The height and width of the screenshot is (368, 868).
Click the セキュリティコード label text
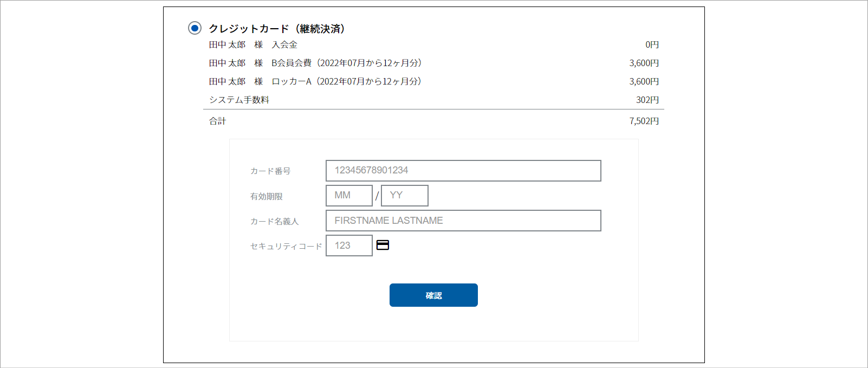tap(286, 246)
